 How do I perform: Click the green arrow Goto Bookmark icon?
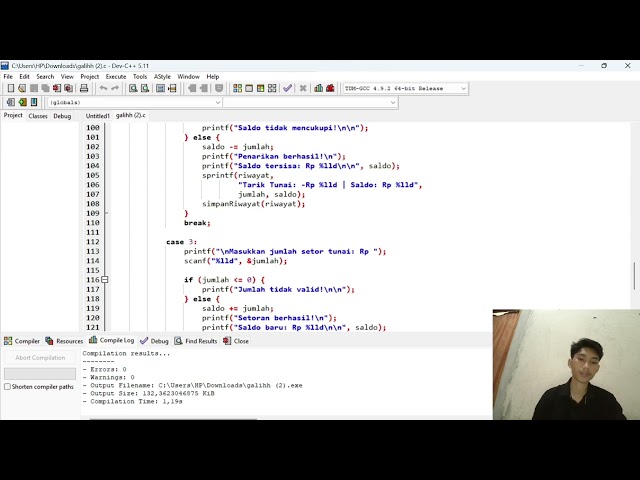tap(22, 102)
